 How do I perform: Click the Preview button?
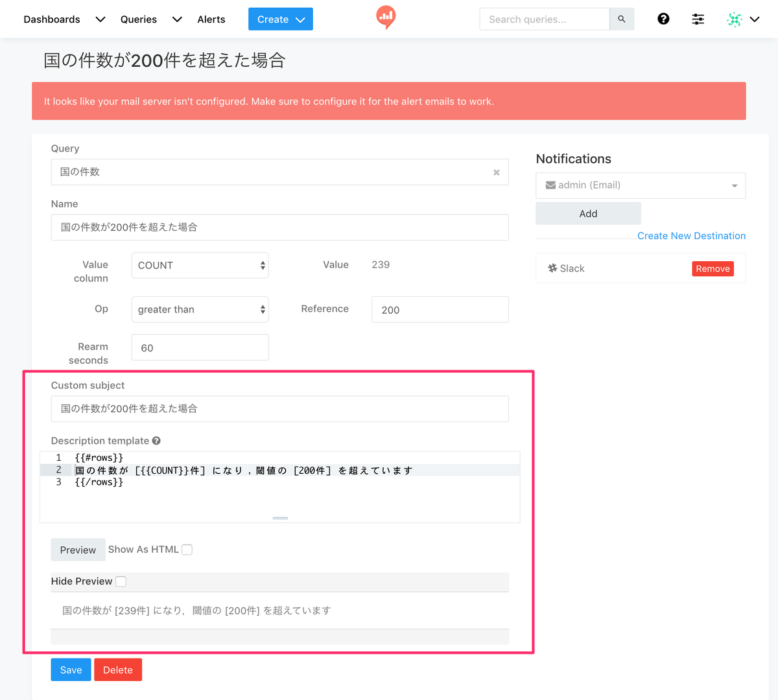pyautogui.click(x=78, y=550)
